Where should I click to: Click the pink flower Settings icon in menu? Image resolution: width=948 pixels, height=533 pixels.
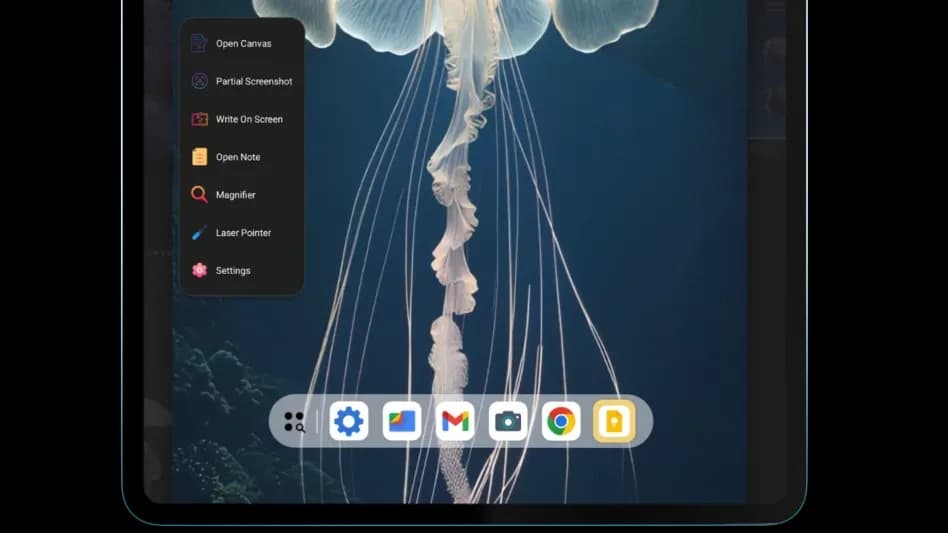(x=199, y=271)
